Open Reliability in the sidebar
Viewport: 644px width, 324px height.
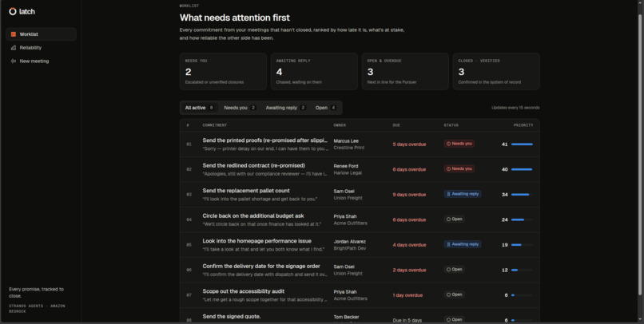pos(41,48)
